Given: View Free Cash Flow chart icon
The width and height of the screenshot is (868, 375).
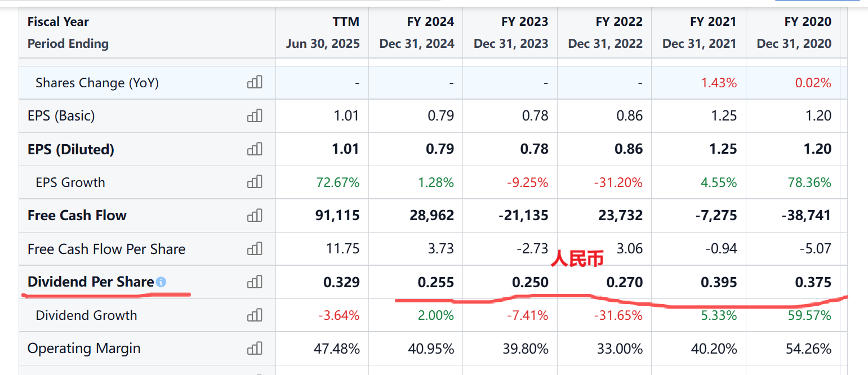Looking at the screenshot, I should click(x=255, y=215).
